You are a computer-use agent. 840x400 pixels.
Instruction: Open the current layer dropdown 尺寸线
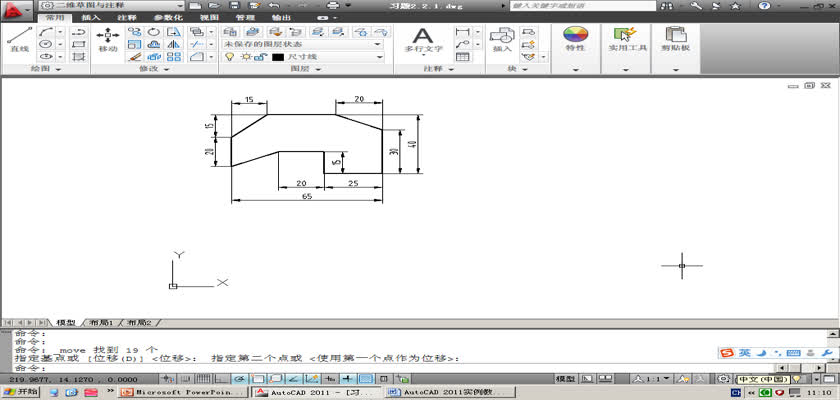coord(303,57)
